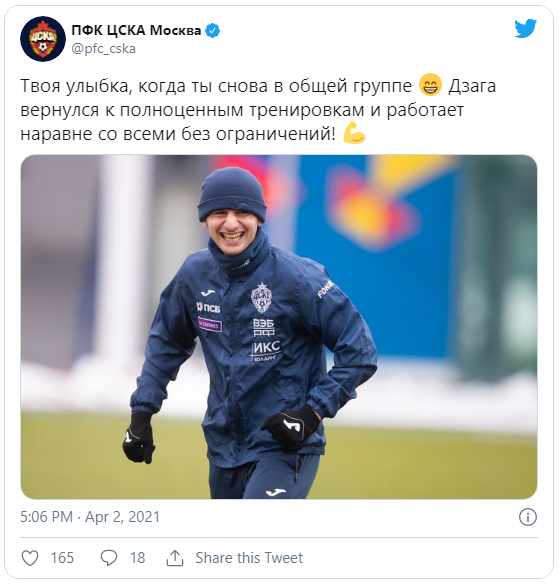Click the 5:06 PM · Apr 2, 2021 timestamp

tap(90, 517)
